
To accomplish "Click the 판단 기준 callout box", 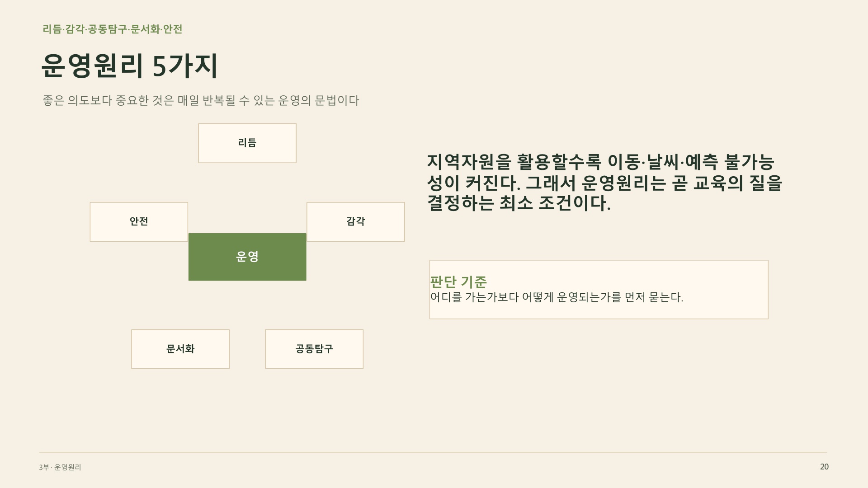I will [599, 290].
